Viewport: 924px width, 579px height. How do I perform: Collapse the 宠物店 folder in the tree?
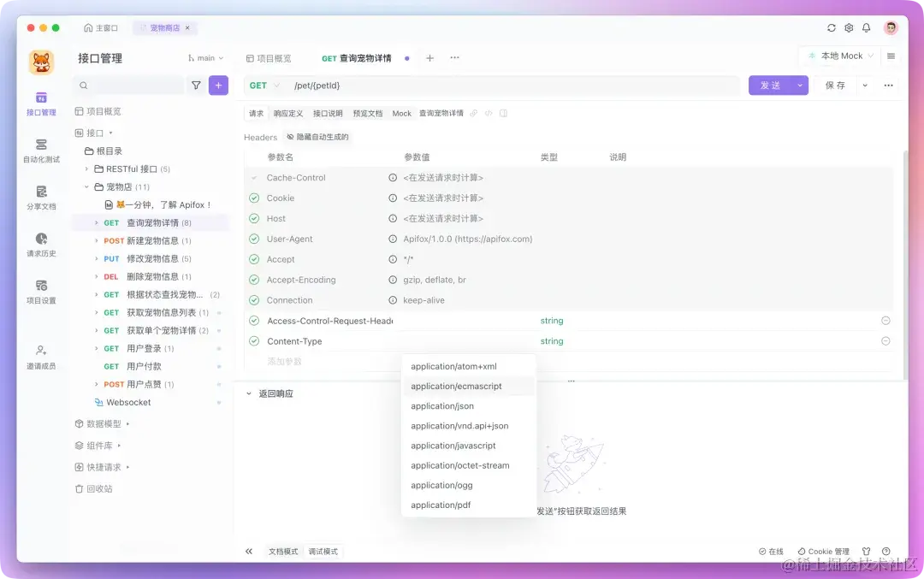tap(86, 186)
